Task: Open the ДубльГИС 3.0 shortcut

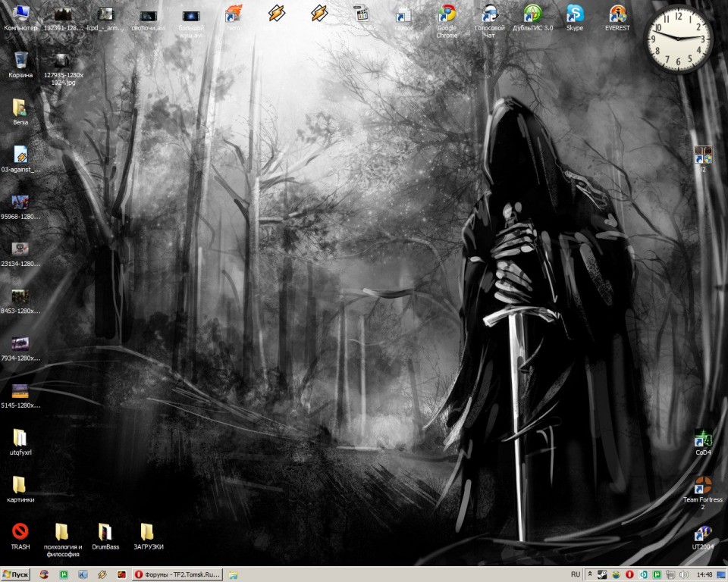Action: (532, 17)
